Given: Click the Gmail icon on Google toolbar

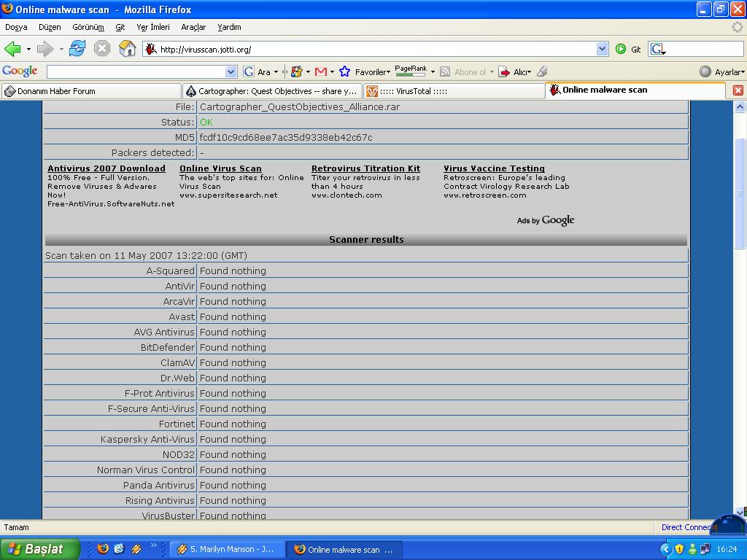Looking at the screenshot, I should click(x=321, y=72).
